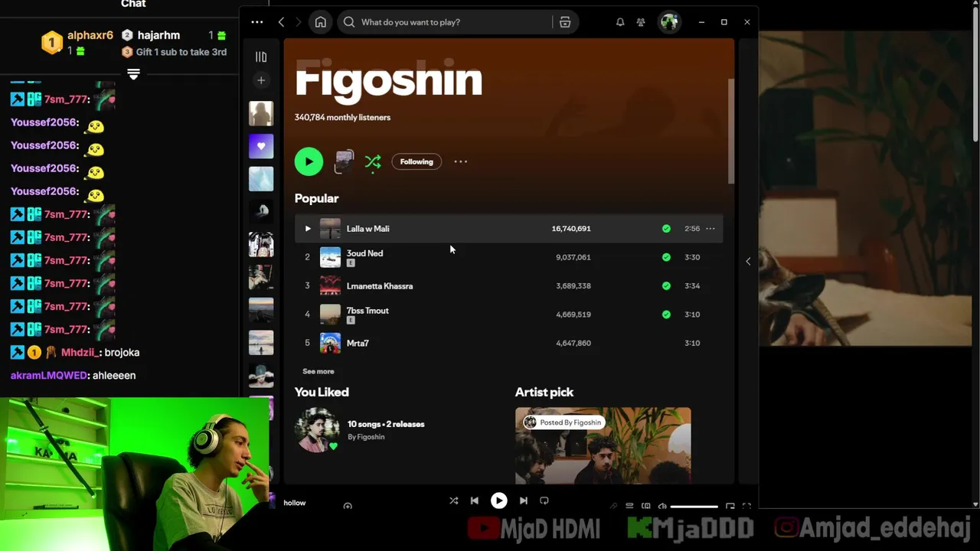Toggle liked checkmark for 7bss Tmout
980x551 pixels.
(666, 315)
